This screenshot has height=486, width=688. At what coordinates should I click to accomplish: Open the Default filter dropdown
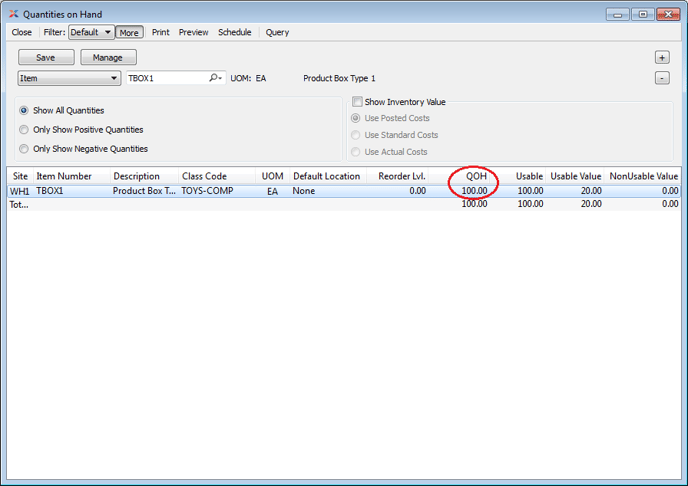[90, 32]
